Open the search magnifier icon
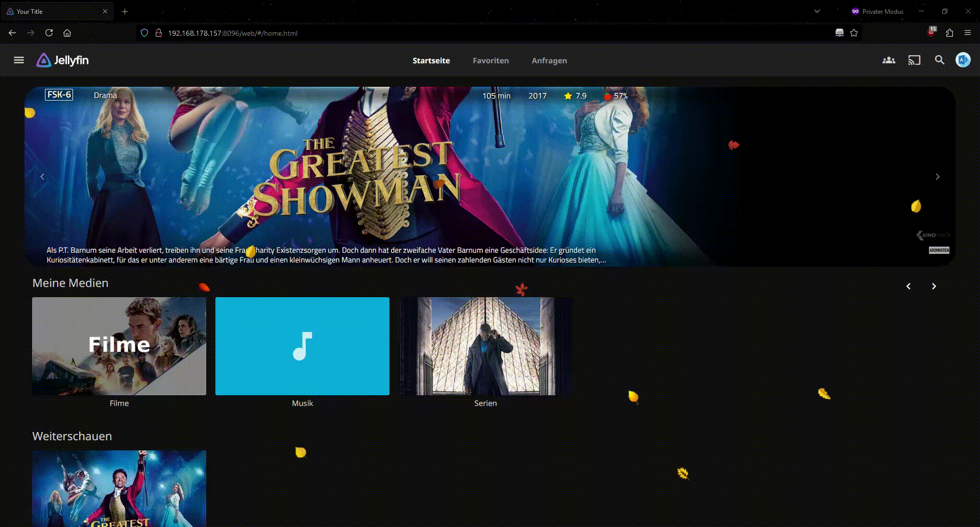Screen dimensions: 980x527 (940, 60)
